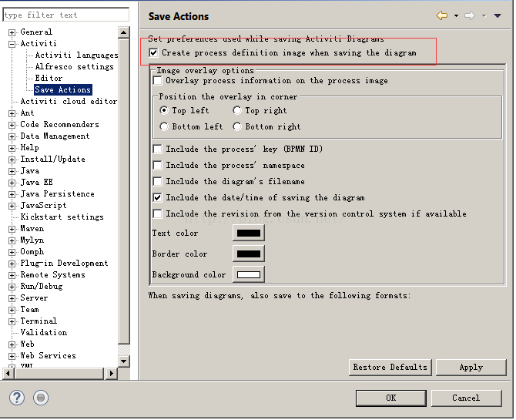The width and height of the screenshot is (516, 420).
Task: Select Terminal tree item
Action: coord(39,321)
